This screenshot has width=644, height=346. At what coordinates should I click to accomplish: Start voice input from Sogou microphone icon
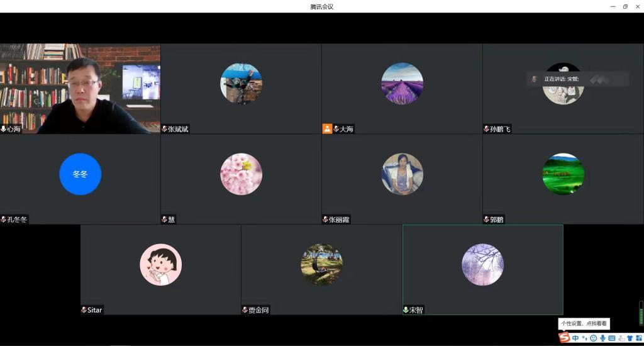(x=602, y=338)
